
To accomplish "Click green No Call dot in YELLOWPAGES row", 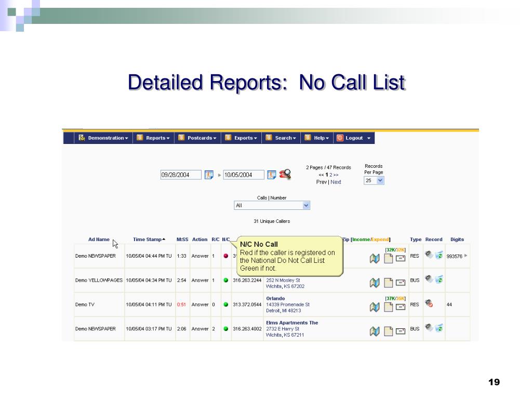I will tap(226, 280).
